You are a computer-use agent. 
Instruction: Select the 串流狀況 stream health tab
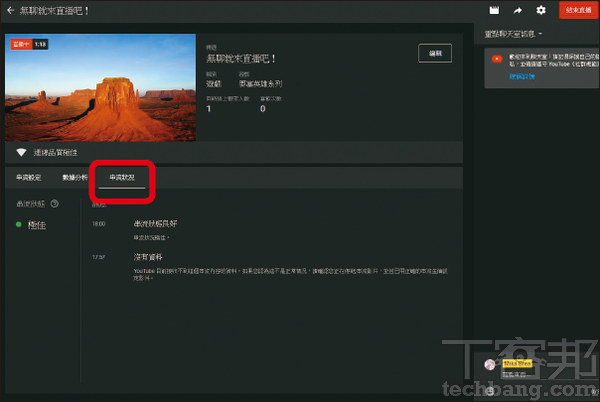[122, 177]
